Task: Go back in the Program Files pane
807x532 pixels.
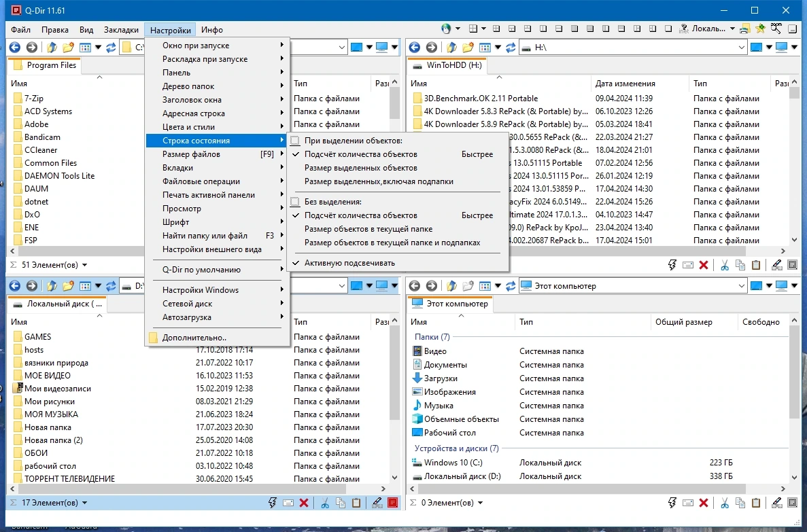Action: click(x=15, y=48)
